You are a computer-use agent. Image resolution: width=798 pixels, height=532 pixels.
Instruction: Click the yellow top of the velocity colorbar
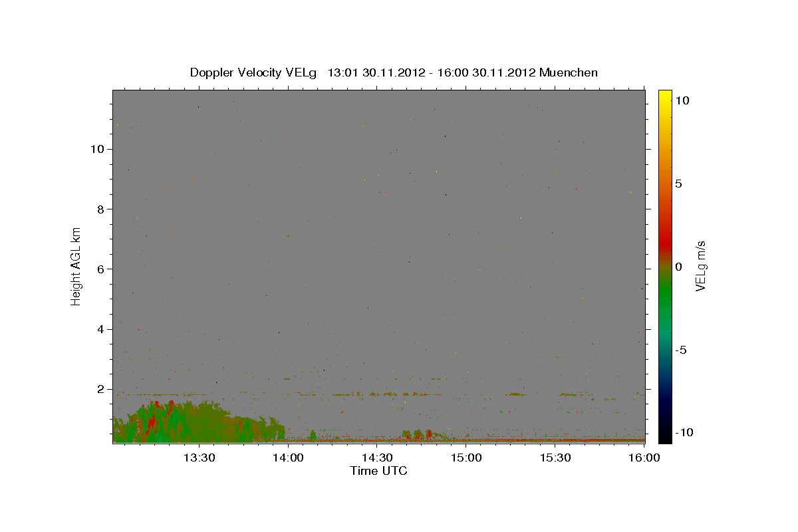[665, 100]
